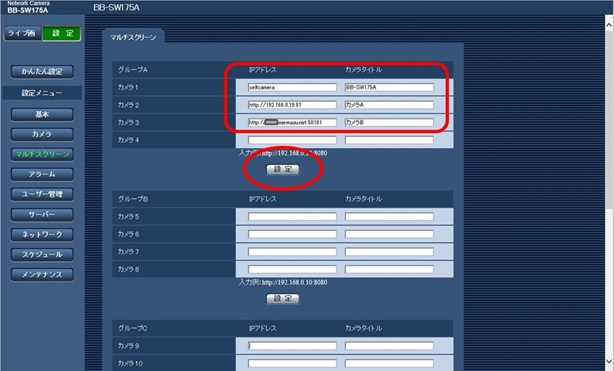The width and height of the screenshot is (614, 371).
Task: Click カメラ2 camera title field
Action: (389, 105)
